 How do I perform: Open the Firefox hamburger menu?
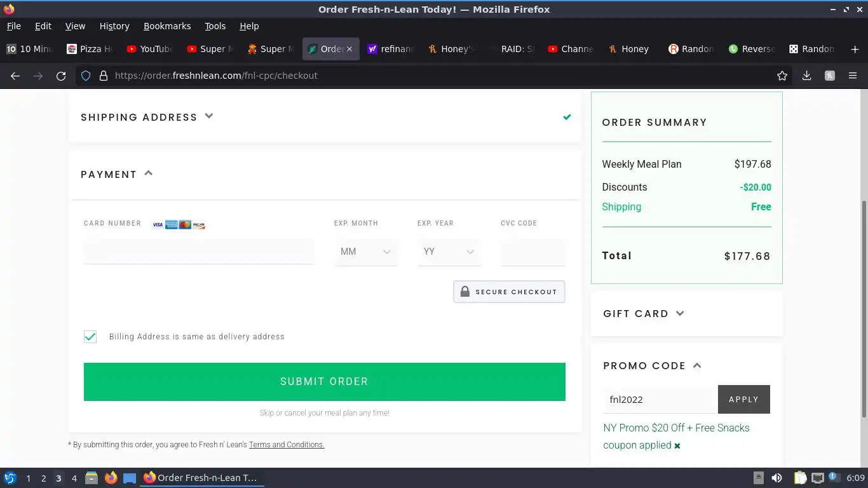point(853,76)
